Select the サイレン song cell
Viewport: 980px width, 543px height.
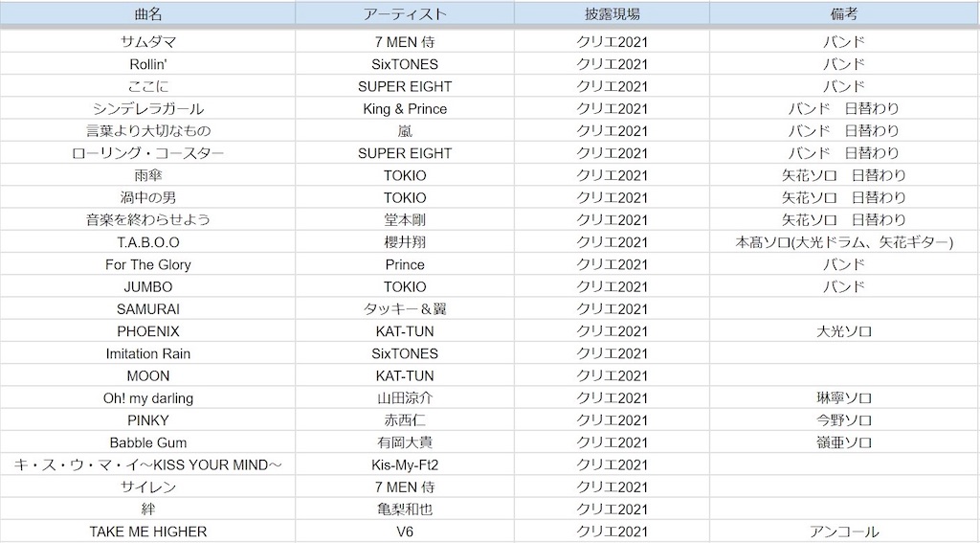(148, 487)
